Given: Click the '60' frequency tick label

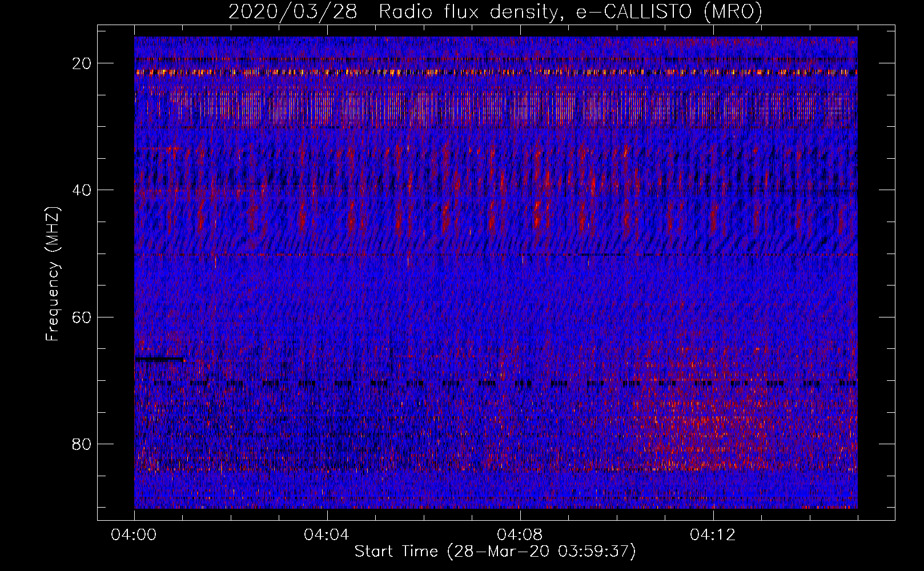Looking at the screenshot, I should 82,317.
